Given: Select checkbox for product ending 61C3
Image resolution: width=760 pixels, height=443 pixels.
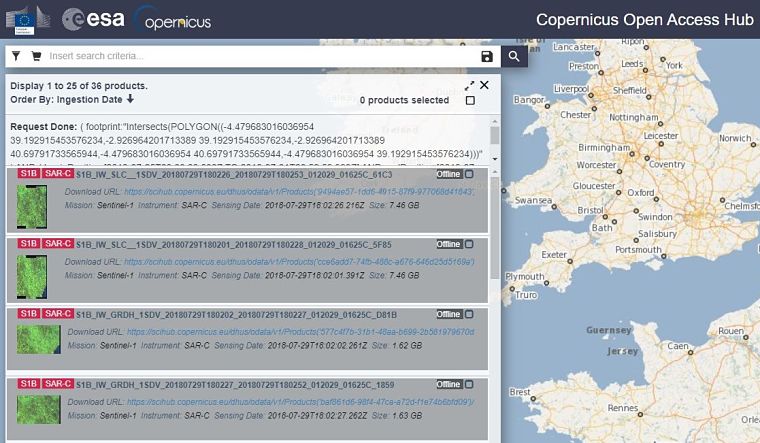Looking at the screenshot, I should (469, 174).
